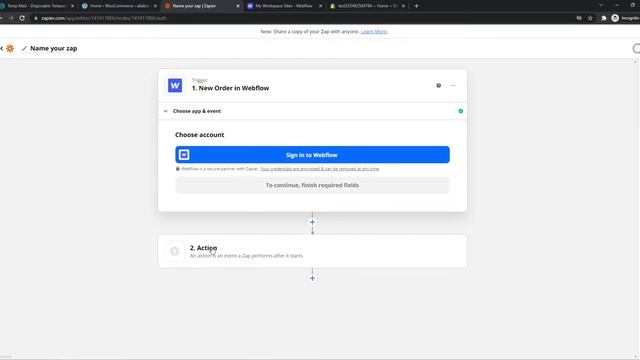Open the 2. Action step card
Image resolution: width=640 pixels, height=360 pixels.
[x=312, y=251]
